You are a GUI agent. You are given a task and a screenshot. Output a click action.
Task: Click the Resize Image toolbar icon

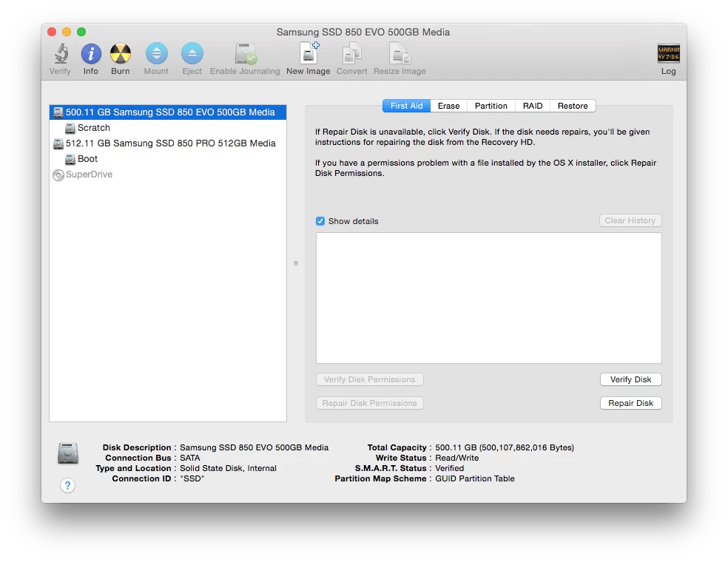pos(400,53)
